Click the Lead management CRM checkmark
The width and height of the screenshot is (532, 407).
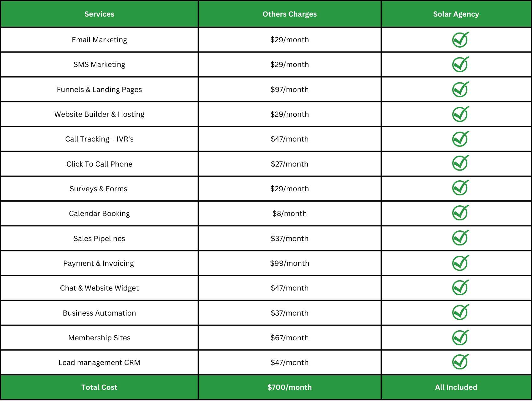[460, 362]
